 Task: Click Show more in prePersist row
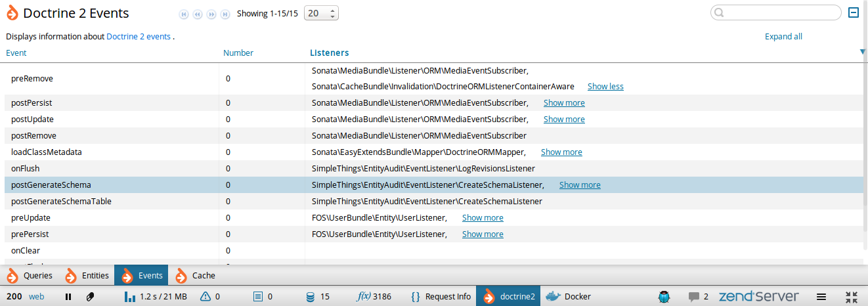(x=483, y=234)
